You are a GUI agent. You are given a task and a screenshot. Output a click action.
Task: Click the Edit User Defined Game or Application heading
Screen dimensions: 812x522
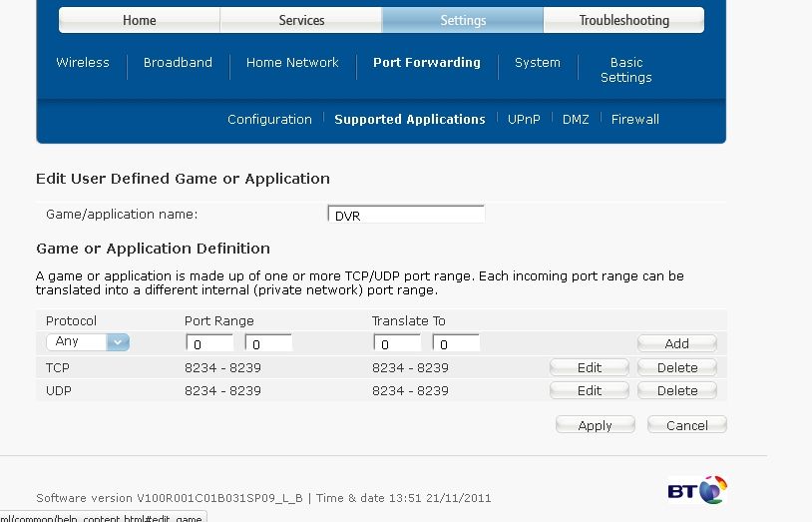tap(183, 179)
